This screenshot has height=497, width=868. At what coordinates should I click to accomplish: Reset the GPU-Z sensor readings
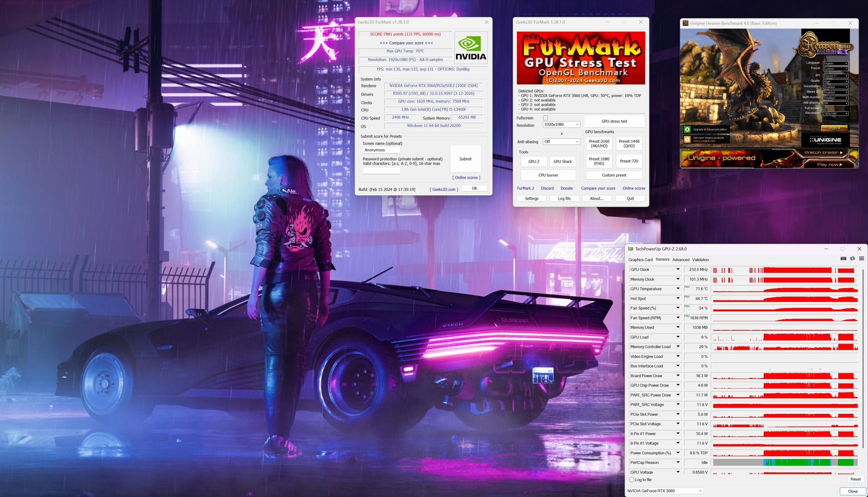[x=855, y=479]
